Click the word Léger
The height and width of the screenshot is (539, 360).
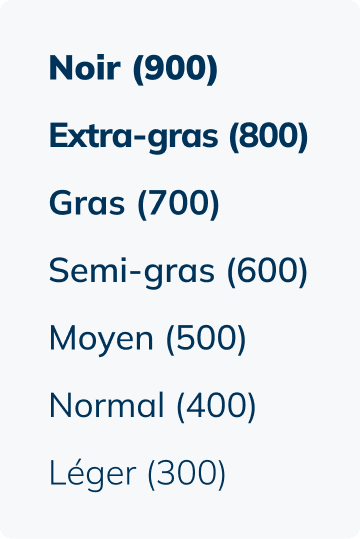click(x=93, y=474)
